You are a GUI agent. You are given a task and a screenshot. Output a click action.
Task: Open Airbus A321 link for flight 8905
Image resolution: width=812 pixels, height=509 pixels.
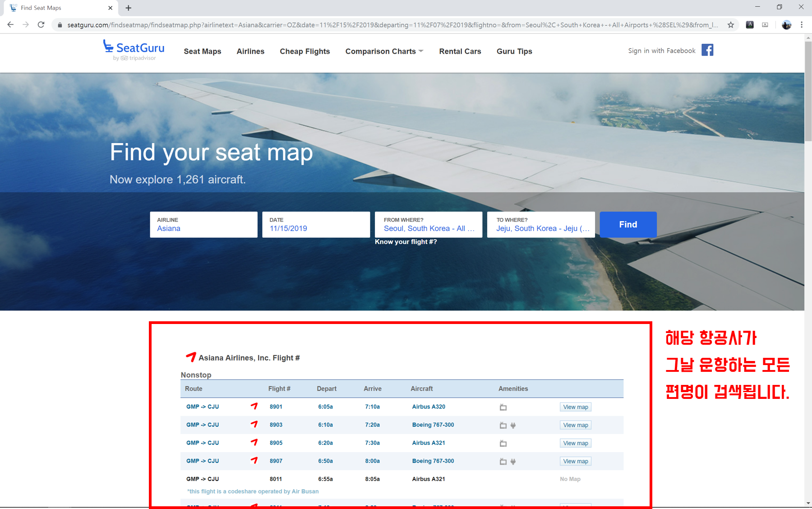coord(429,443)
